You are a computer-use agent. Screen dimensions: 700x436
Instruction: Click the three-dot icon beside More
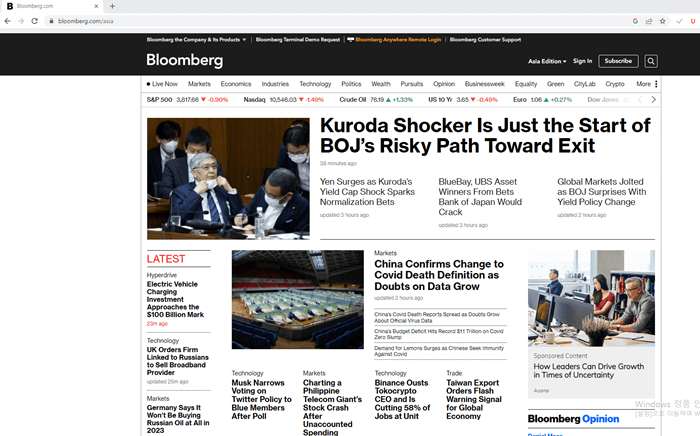(x=656, y=84)
